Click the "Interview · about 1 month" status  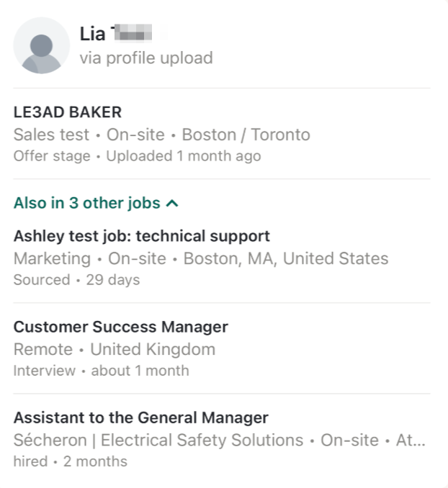(x=102, y=371)
